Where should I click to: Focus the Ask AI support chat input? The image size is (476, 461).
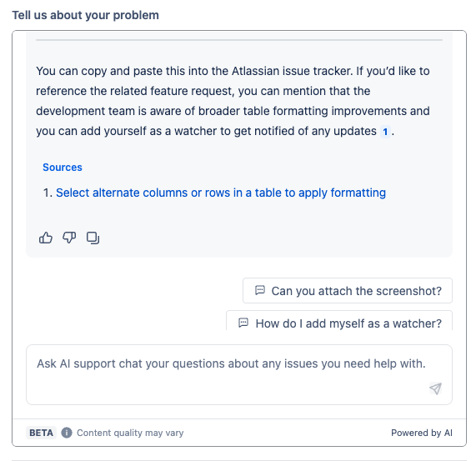pyautogui.click(x=239, y=374)
